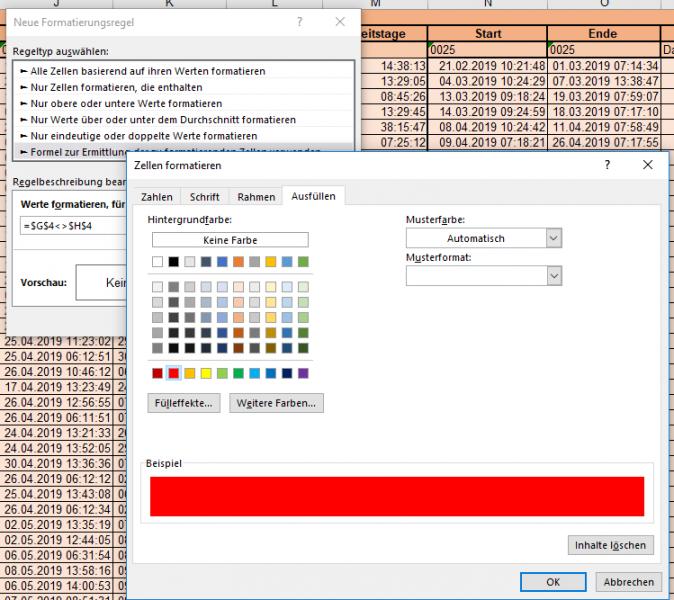Choose light blue standard color swatch
The width and height of the screenshot is (674, 600).
point(254,373)
